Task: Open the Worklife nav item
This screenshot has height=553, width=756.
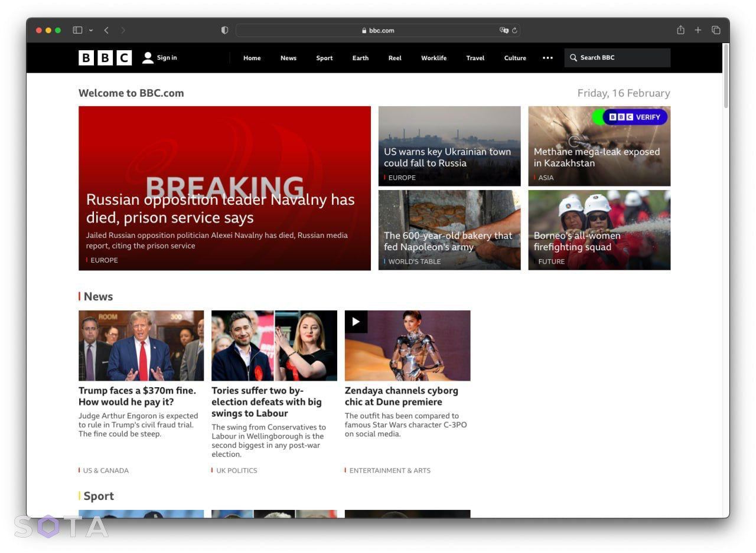Action: click(434, 58)
